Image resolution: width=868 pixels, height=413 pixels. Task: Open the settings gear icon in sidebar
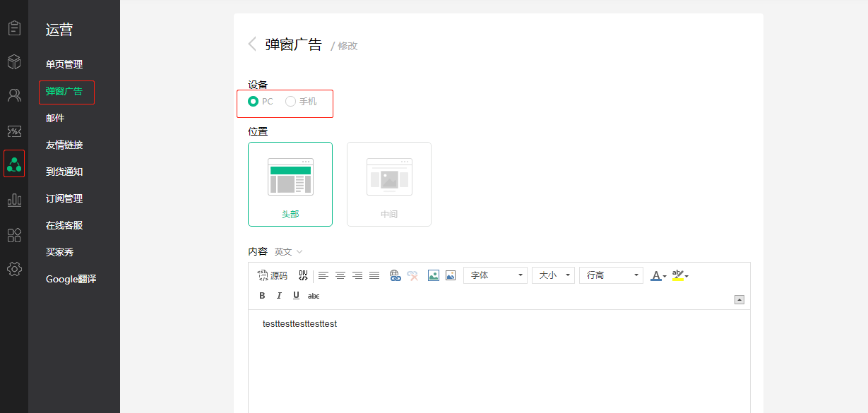pos(14,269)
